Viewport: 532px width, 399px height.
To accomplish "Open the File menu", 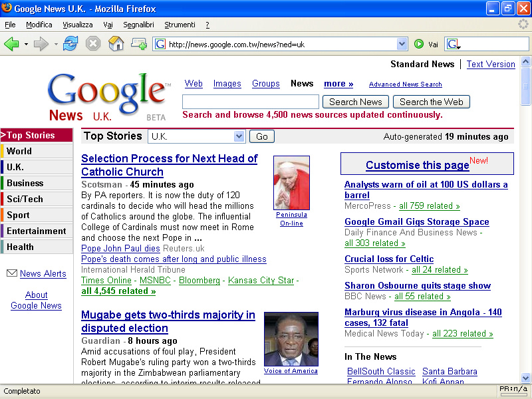I will (10, 25).
